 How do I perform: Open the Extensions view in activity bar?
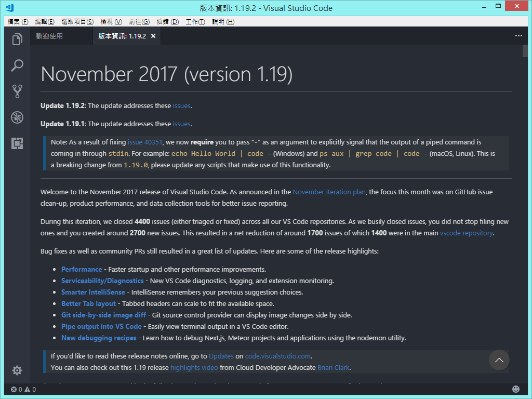tap(17, 143)
